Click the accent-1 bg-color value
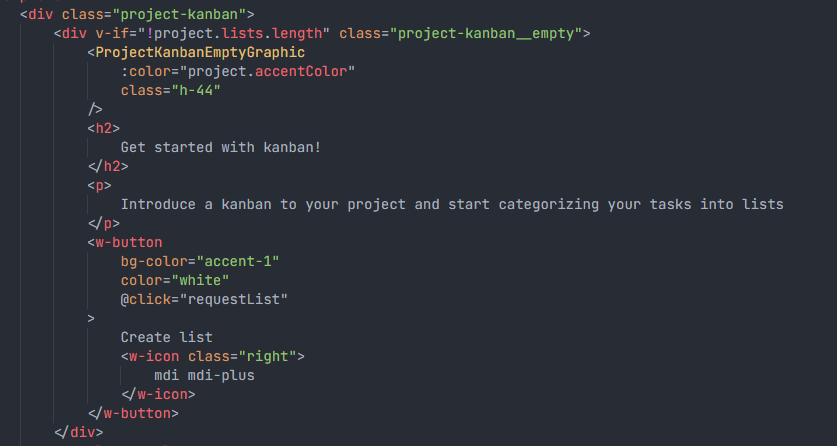The image size is (837, 446). coord(238,261)
